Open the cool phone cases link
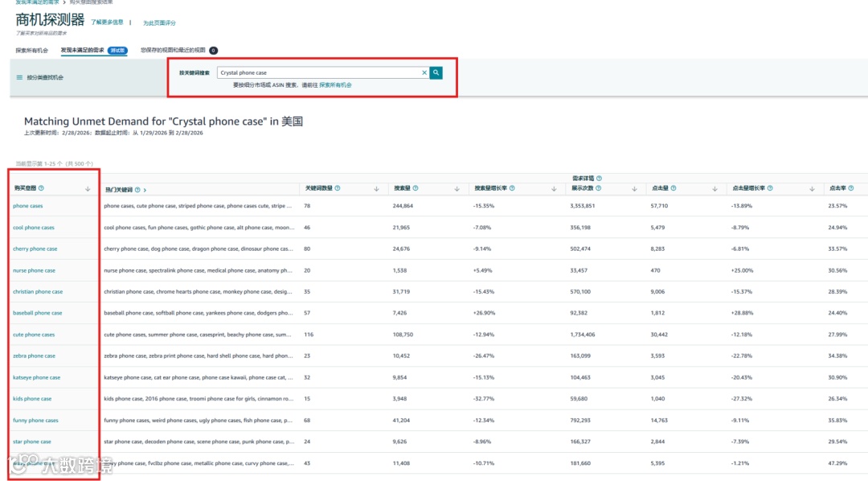Viewport: 868px width, 481px height. tap(33, 227)
